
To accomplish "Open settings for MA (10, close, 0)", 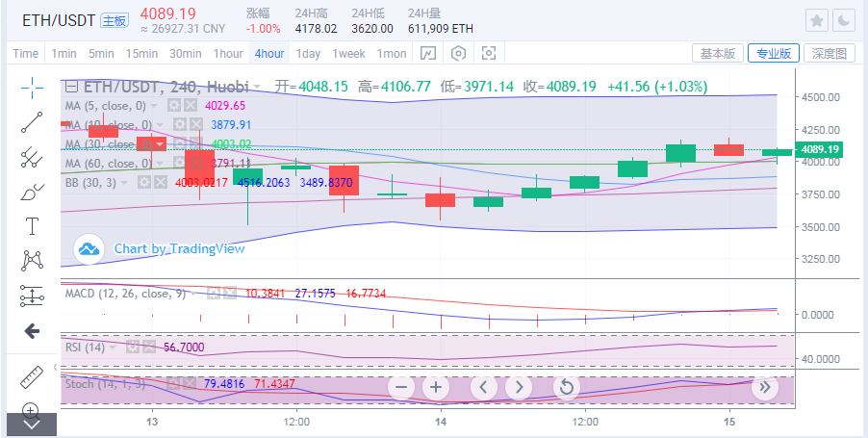I will [179, 124].
